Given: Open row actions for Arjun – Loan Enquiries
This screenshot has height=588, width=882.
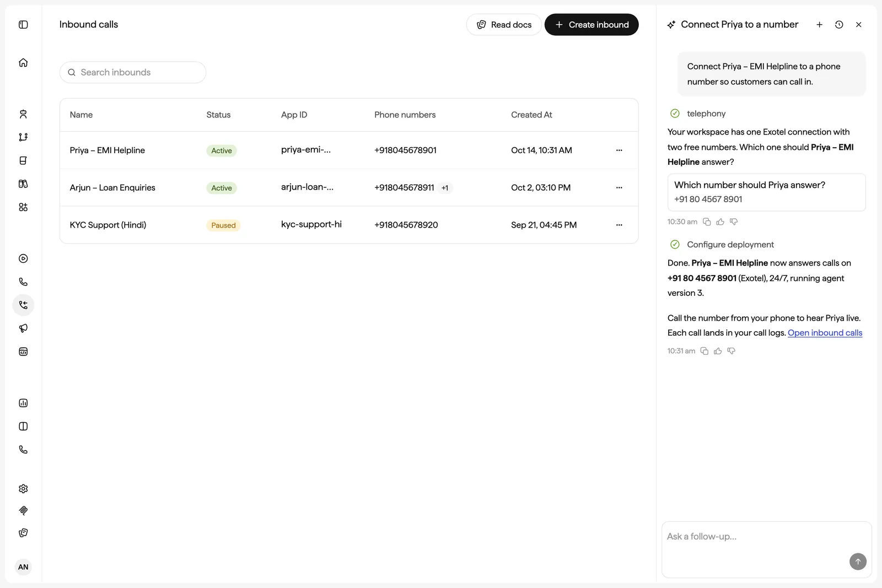Looking at the screenshot, I should 619,188.
